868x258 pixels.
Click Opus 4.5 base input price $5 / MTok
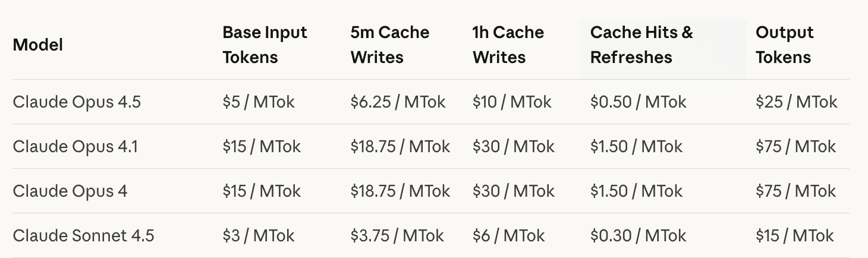[258, 102]
